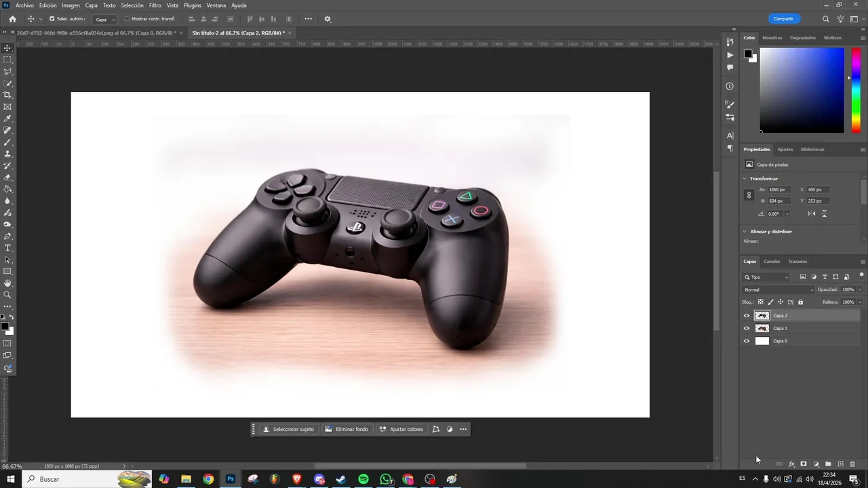The height and width of the screenshot is (488, 868).
Task: Open the Actions panel play icon
Action: point(730,55)
